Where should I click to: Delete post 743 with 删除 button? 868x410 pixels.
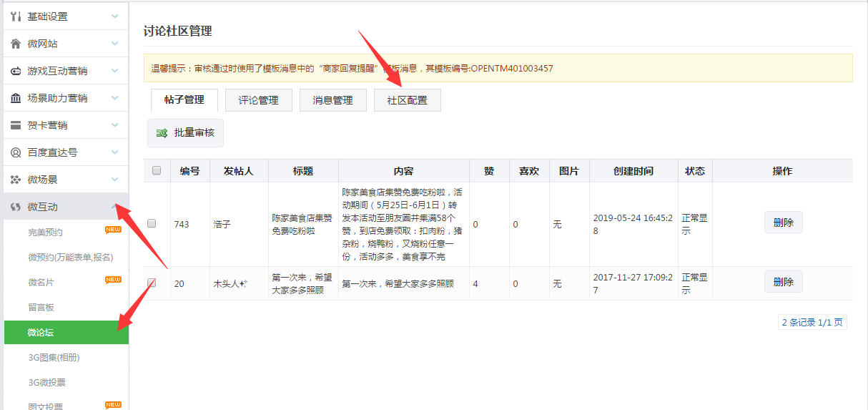coord(784,223)
